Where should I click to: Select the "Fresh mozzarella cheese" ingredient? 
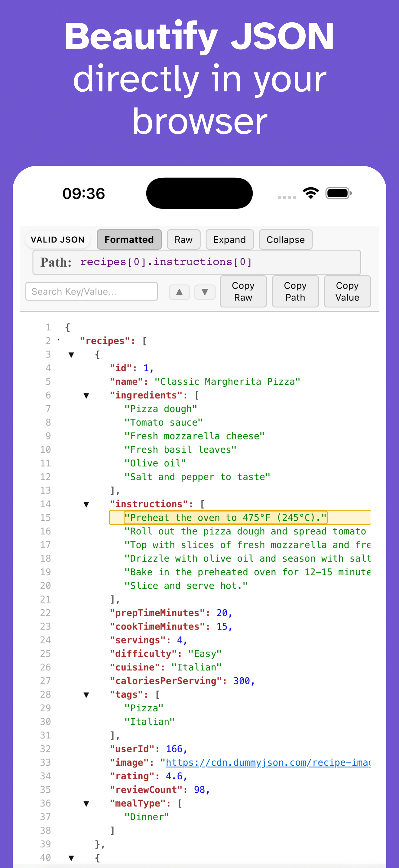coord(194,436)
